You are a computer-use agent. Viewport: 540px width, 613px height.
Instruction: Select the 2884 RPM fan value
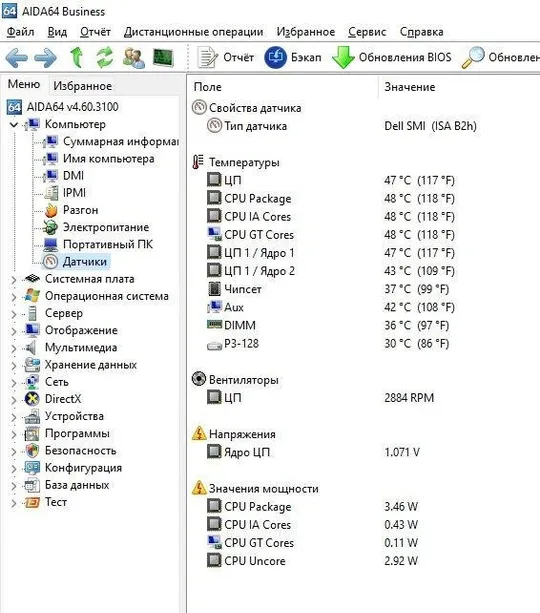coord(409,398)
